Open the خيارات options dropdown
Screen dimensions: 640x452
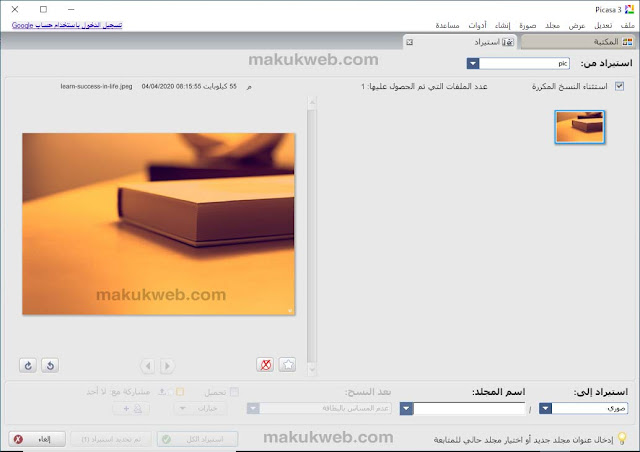[x=200, y=408]
